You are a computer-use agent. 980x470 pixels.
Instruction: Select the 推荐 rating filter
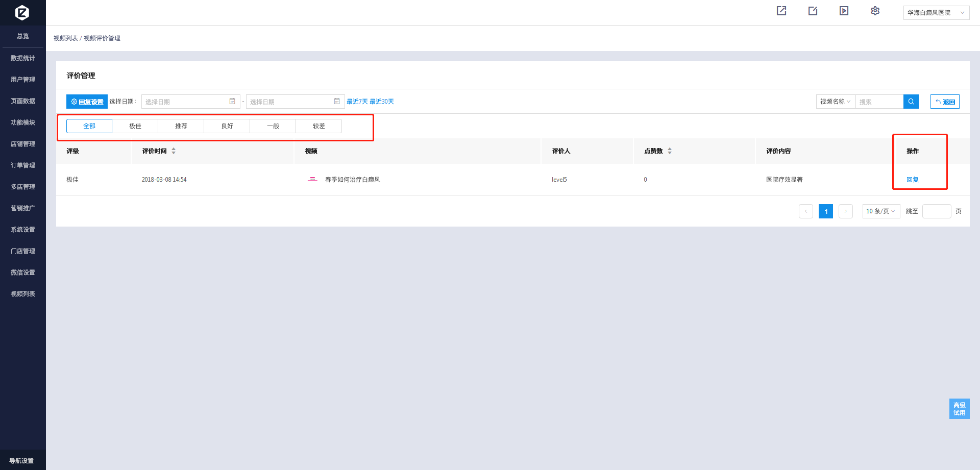click(181, 126)
